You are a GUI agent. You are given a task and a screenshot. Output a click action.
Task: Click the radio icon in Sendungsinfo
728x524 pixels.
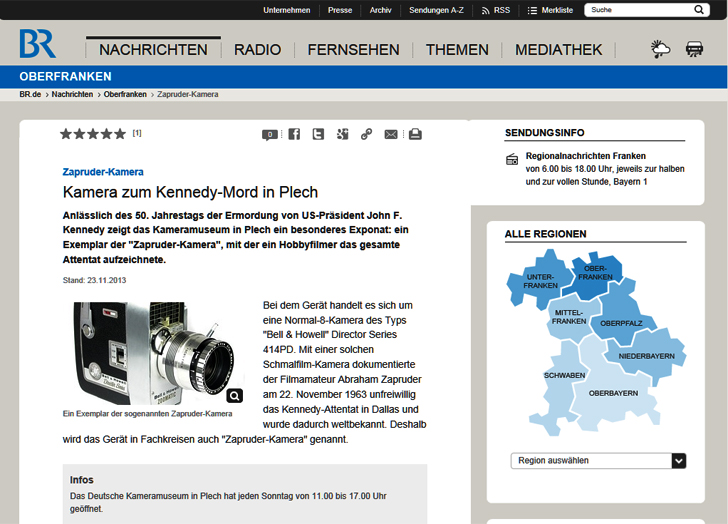tap(512, 159)
